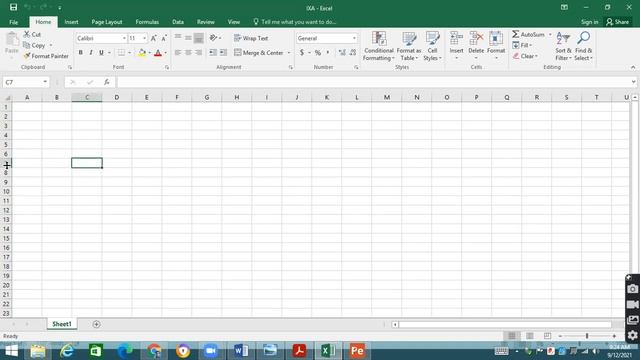Apply comma style

click(327, 53)
